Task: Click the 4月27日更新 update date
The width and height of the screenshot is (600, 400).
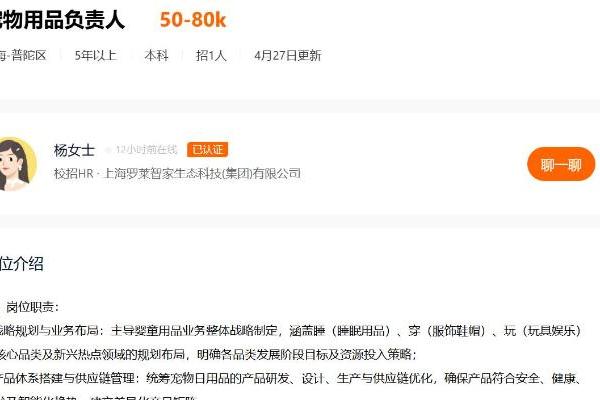Action: pyautogui.click(x=288, y=56)
